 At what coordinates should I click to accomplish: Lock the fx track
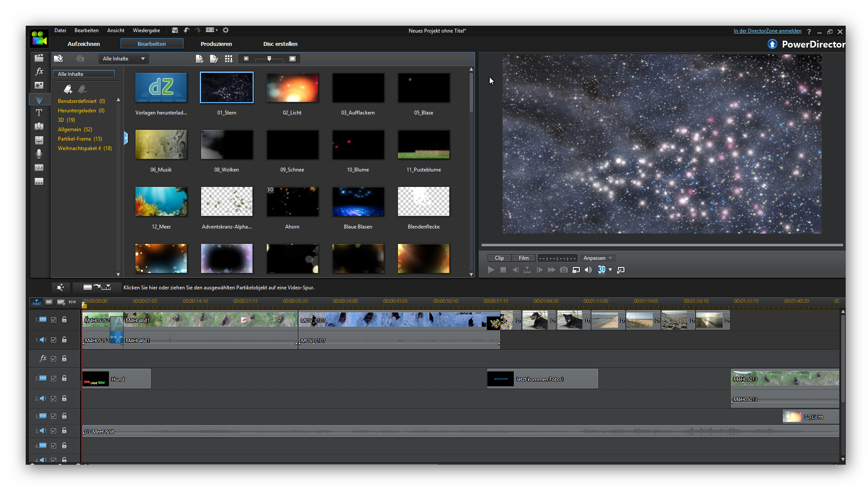(64, 358)
